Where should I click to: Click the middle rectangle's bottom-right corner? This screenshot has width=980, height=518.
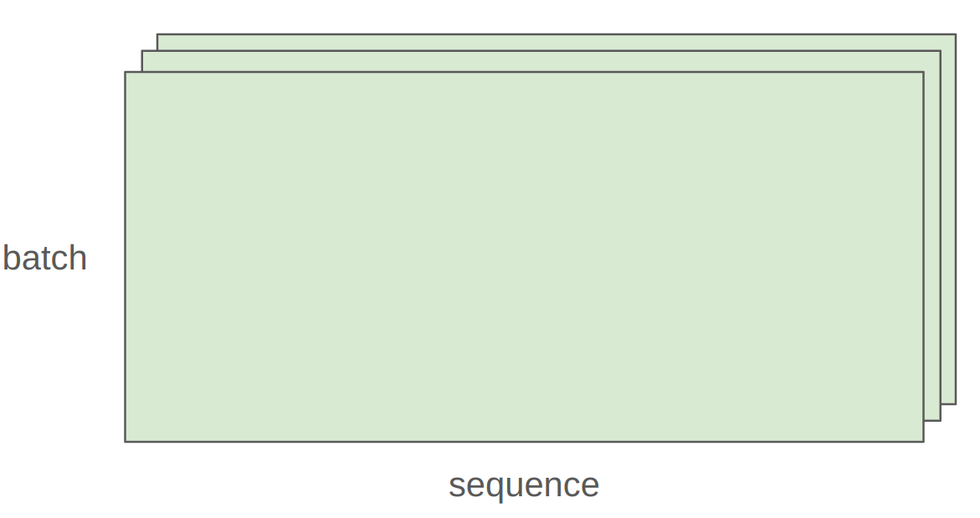click(940, 420)
